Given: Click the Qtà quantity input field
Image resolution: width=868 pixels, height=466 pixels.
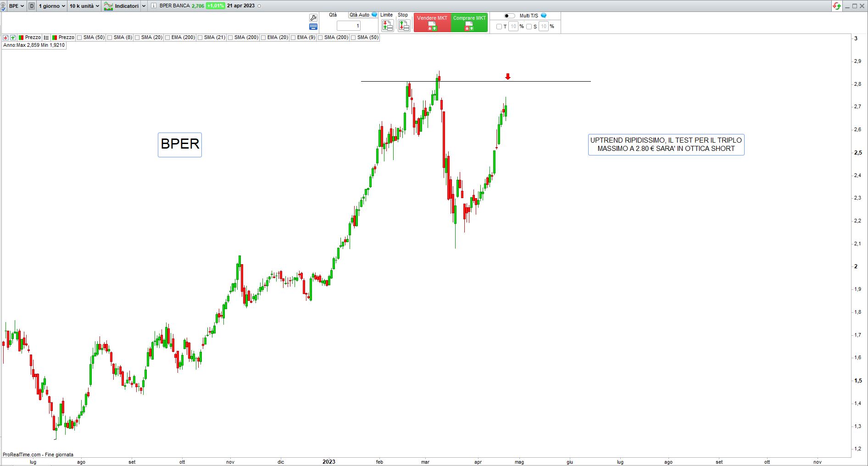Looking at the screenshot, I should point(349,26).
